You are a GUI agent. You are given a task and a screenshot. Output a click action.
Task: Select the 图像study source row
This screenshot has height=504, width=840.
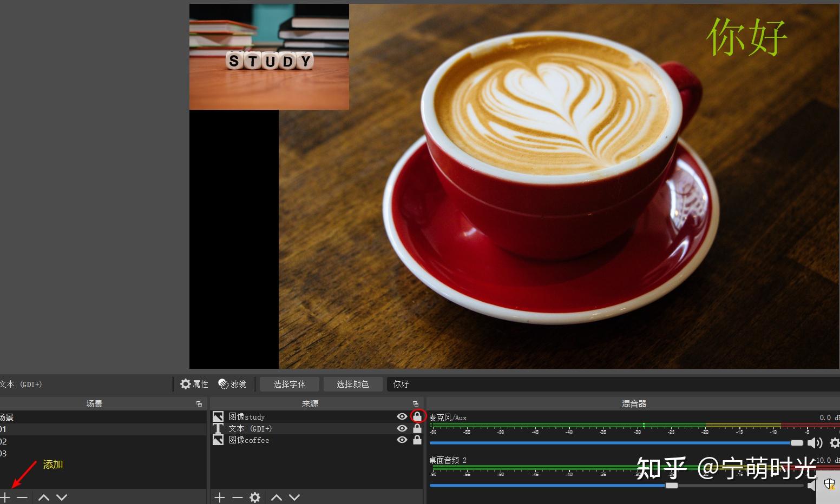(x=316, y=416)
